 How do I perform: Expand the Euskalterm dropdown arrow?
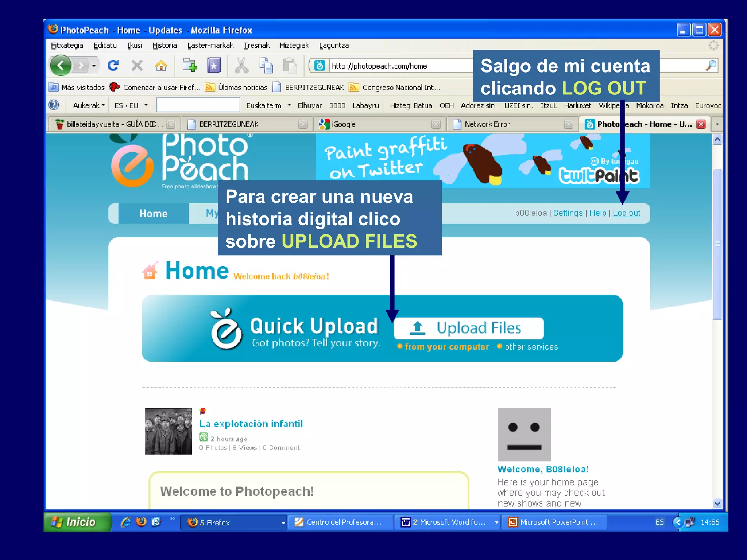pyautogui.click(x=289, y=105)
